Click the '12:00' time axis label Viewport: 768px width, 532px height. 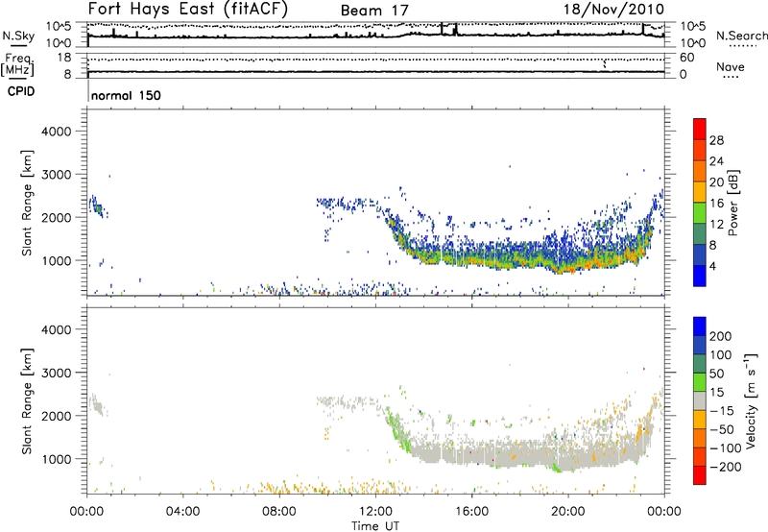(x=375, y=512)
